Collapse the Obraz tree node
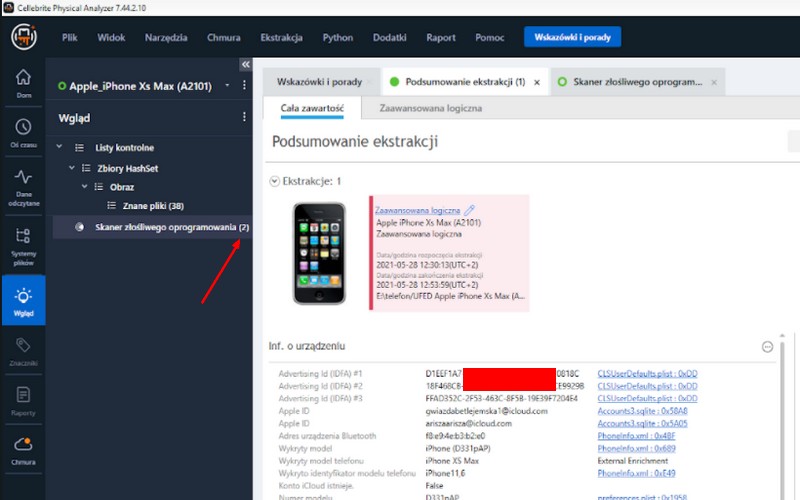This screenshot has width=800, height=500. [85, 187]
